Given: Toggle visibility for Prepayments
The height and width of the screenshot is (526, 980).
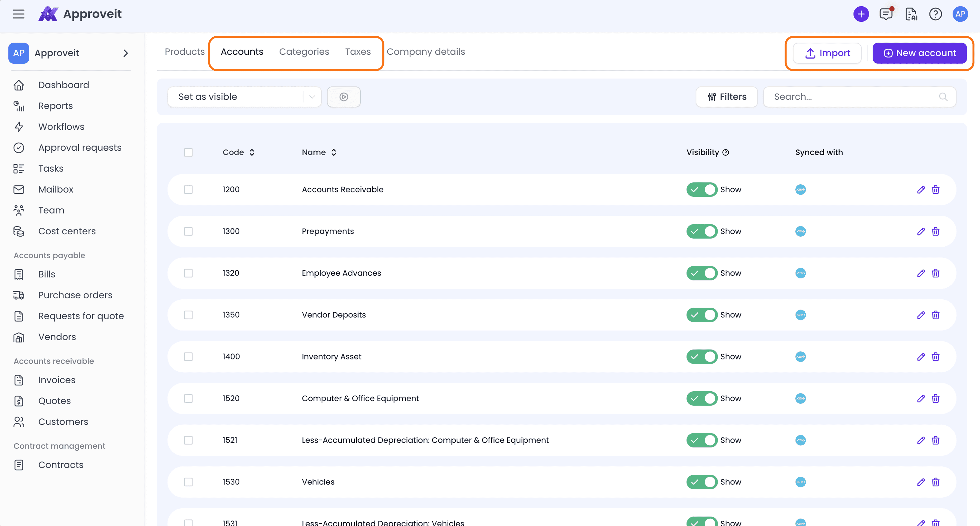Looking at the screenshot, I should tap(702, 231).
